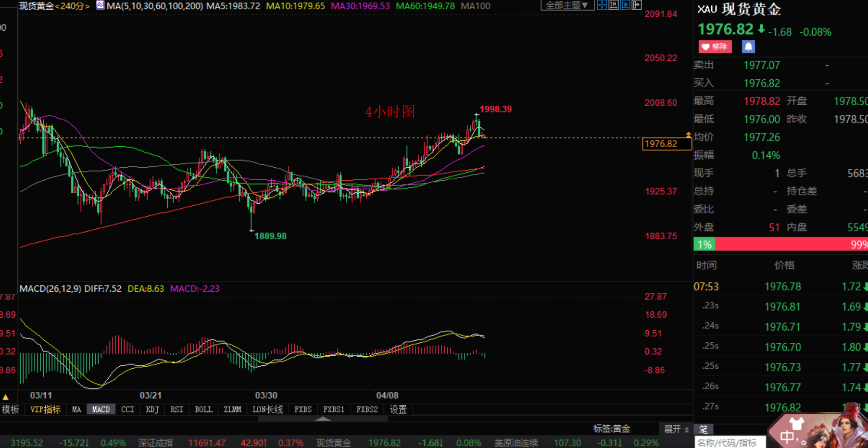The width and height of the screenshot is (868, 448).
Task: Click the 1889.98 low price label
Action: (x=270, y=236)
